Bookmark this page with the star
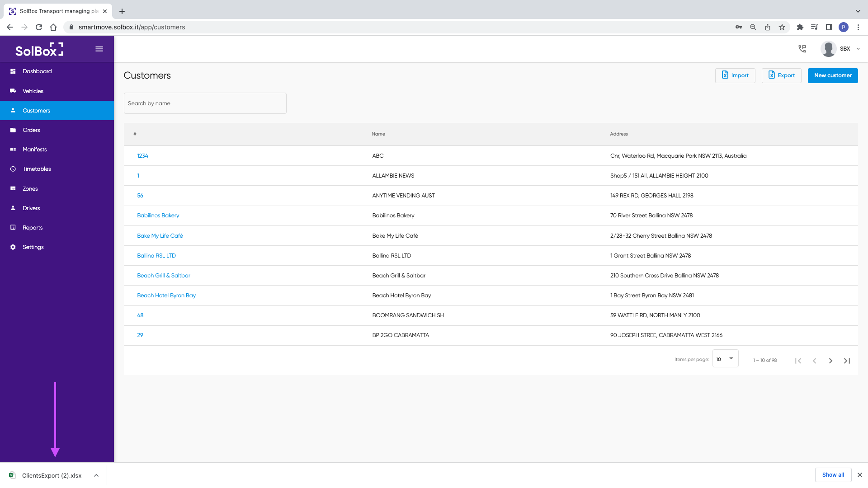 [782, 27]
